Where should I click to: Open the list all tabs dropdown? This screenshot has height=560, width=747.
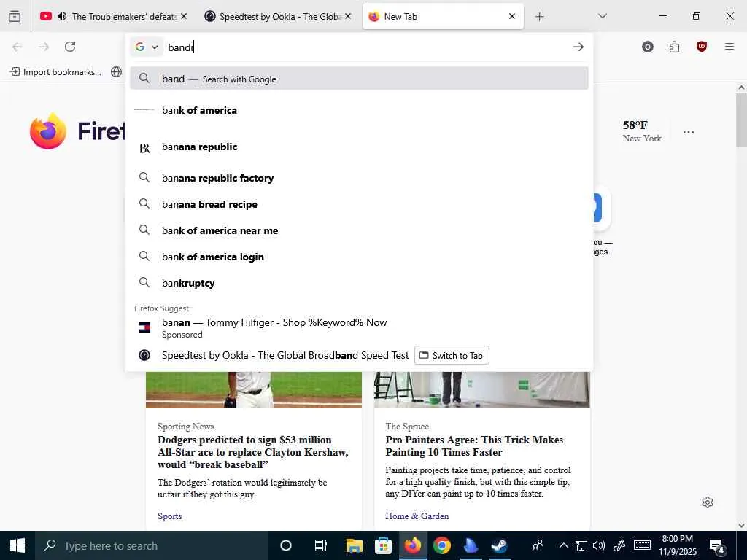click(x=602, y=16)
